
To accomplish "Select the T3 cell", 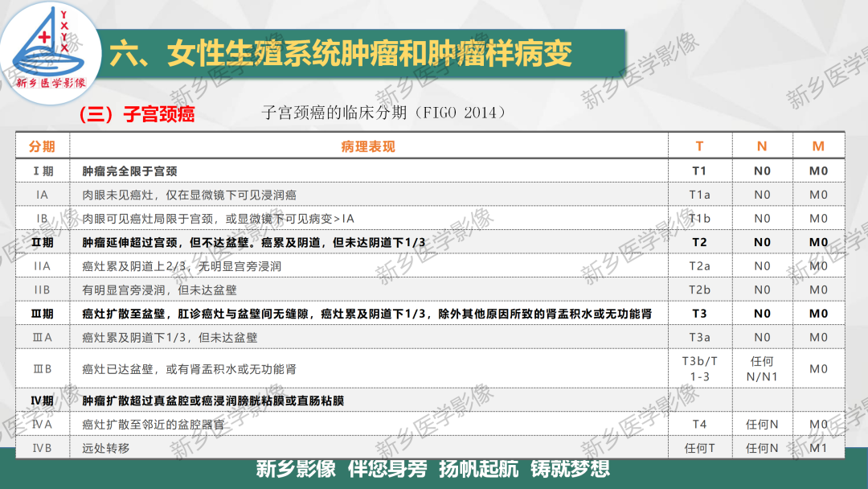I will tap(700, 314).
